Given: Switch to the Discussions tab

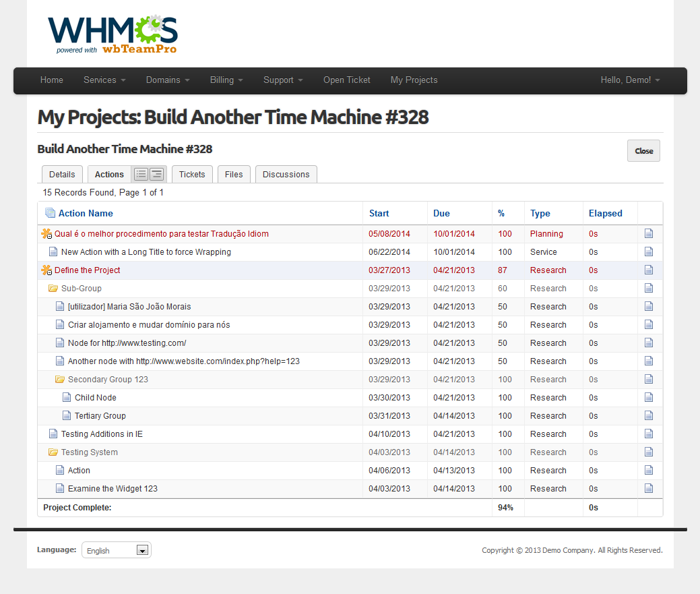Looking at the screenshot, I should tap(286, 174).
